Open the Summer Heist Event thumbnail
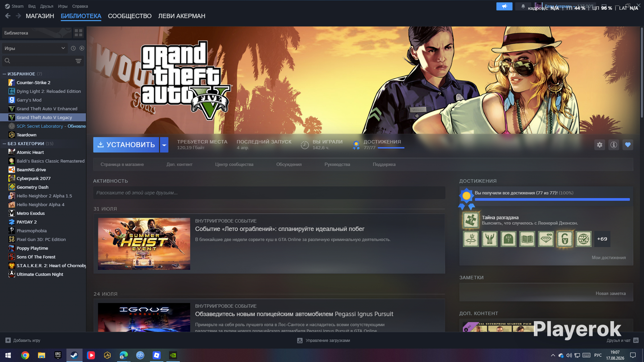 [144, 244]
